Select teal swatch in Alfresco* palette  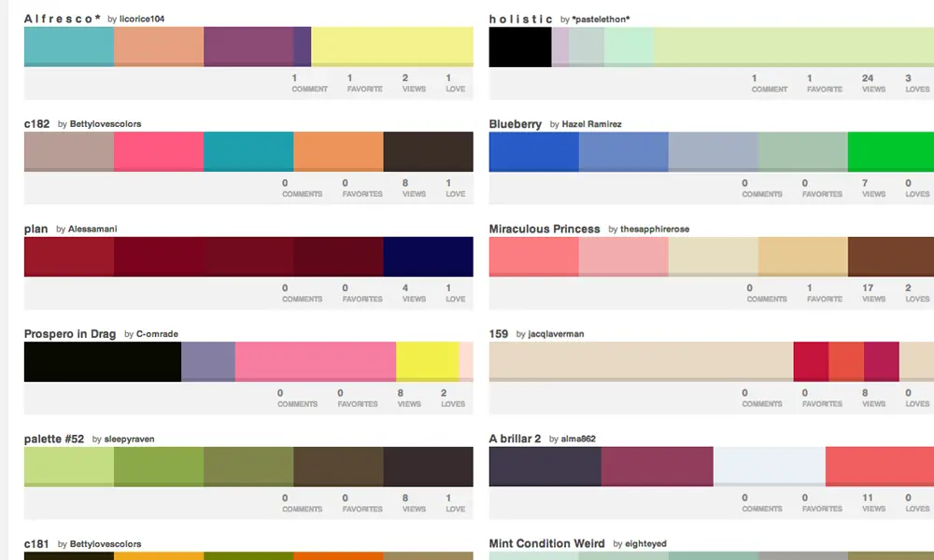(69, 47)
